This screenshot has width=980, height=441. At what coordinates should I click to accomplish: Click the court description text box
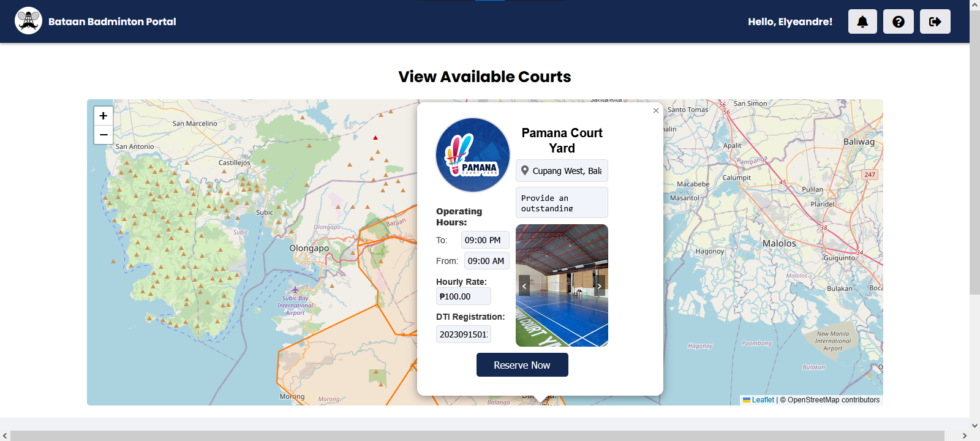(x=562, y=203)
